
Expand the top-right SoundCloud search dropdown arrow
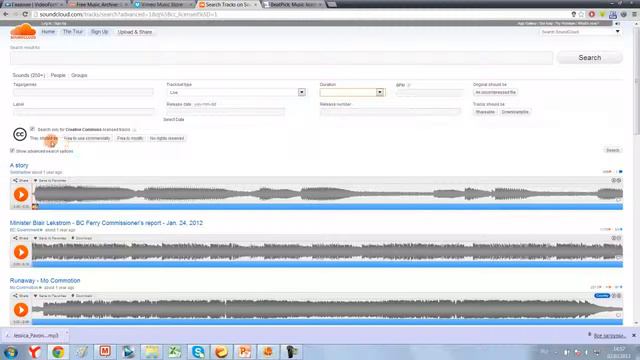618,31
